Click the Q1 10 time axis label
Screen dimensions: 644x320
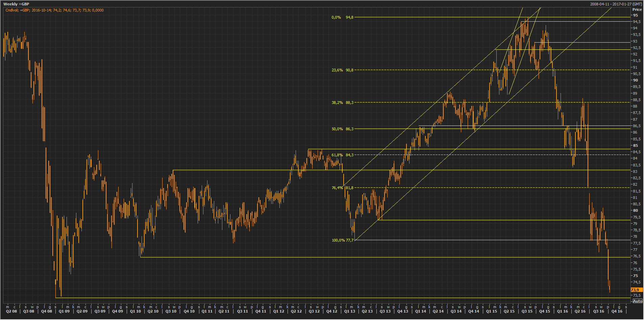tap(135, 311)
